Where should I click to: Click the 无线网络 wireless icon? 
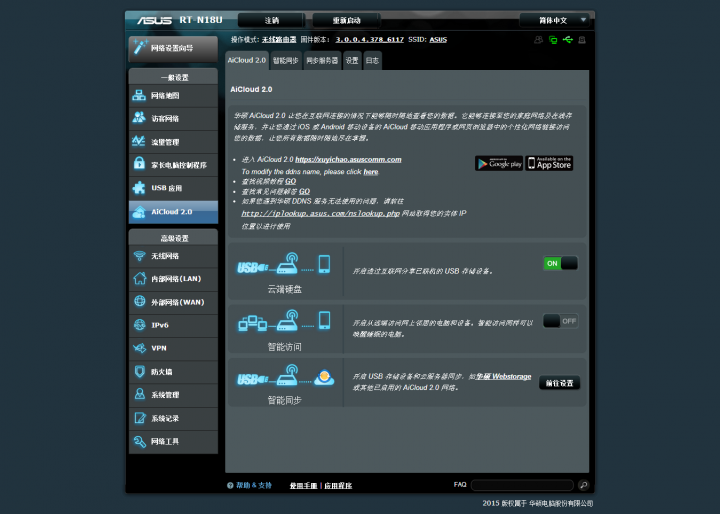(140, 256)
